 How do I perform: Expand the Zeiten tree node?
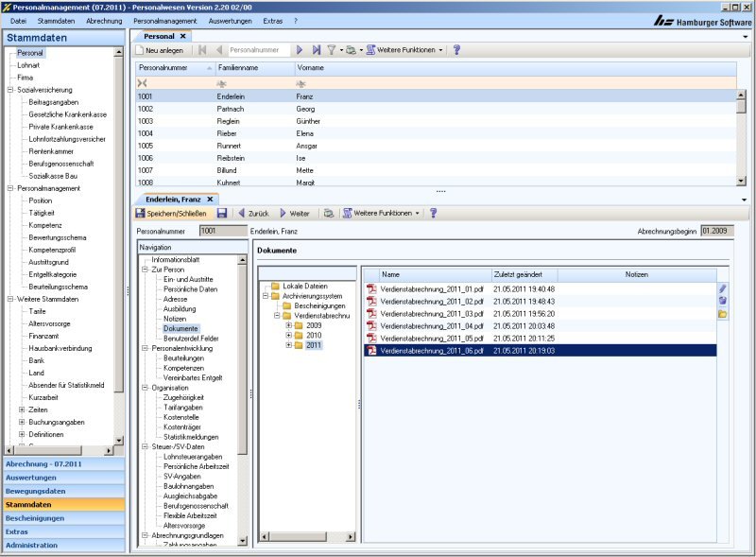(x=22, y=409)
